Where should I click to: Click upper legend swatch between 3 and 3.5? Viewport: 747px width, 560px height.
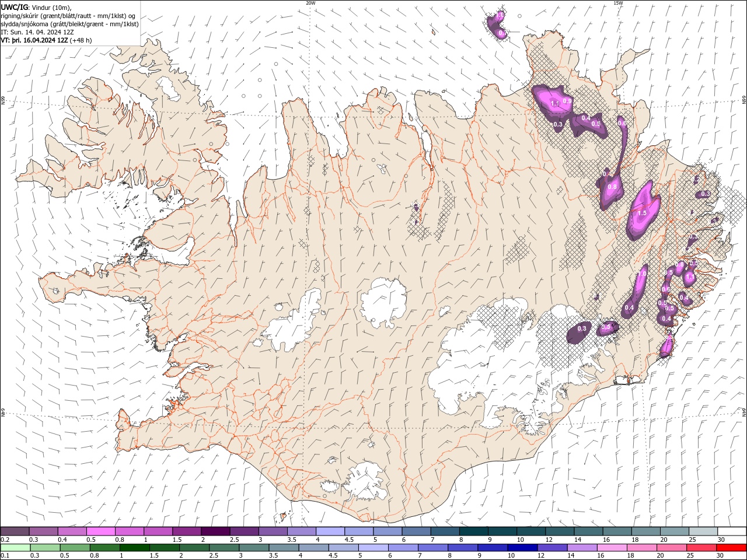pyautogui.click(x=273, y=531)
